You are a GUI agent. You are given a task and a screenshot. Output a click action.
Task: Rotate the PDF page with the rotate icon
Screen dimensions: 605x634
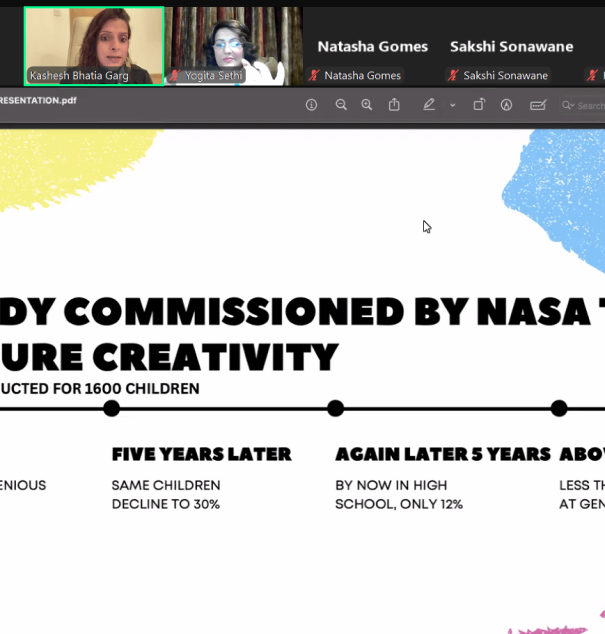pyautogui.click(x=479, y=105)
